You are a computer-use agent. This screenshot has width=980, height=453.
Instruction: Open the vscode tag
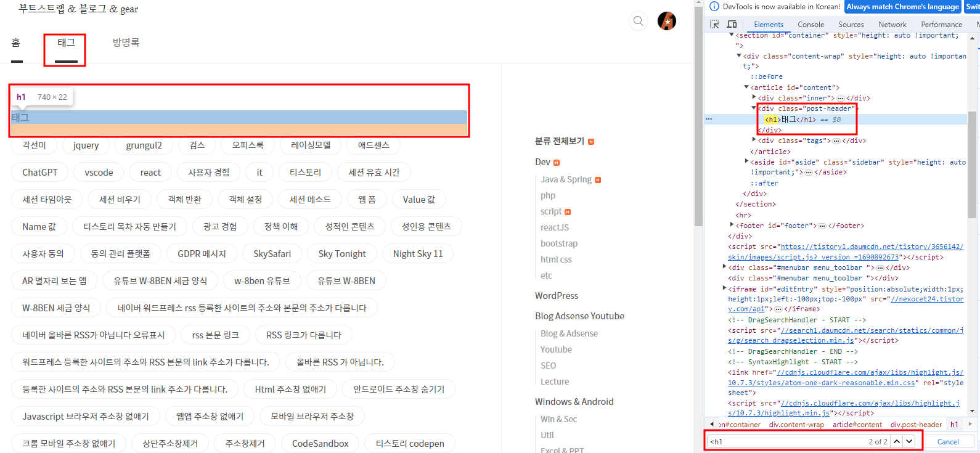(x=99, y=173)
